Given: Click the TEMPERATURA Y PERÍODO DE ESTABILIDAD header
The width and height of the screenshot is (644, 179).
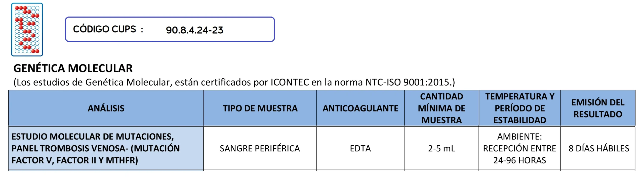Looking at the screenshot, I should pos(519,108).
